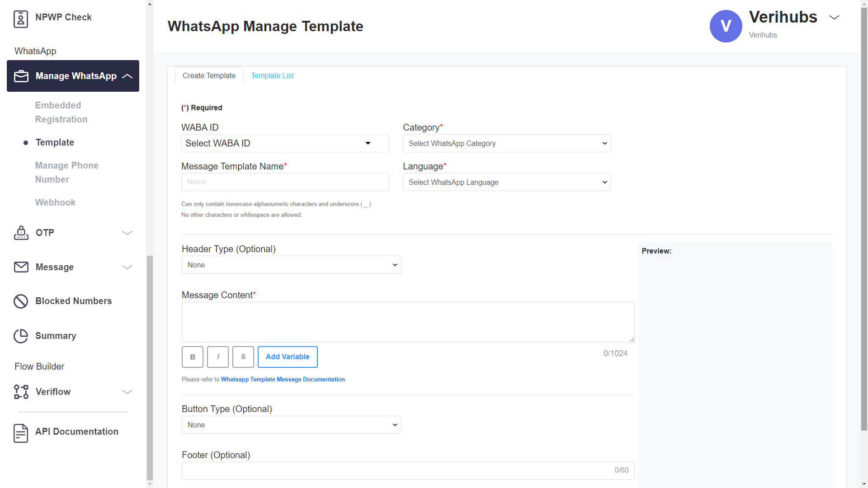Click the Blocked Numbers prohibition icon
The image size is (868, 488).
coord(21,301)
